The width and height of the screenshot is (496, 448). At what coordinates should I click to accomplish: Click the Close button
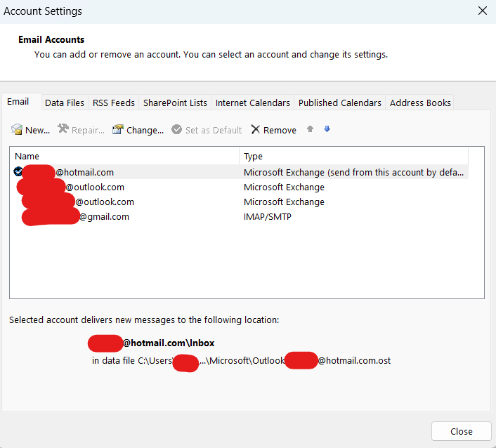point(461,431)
